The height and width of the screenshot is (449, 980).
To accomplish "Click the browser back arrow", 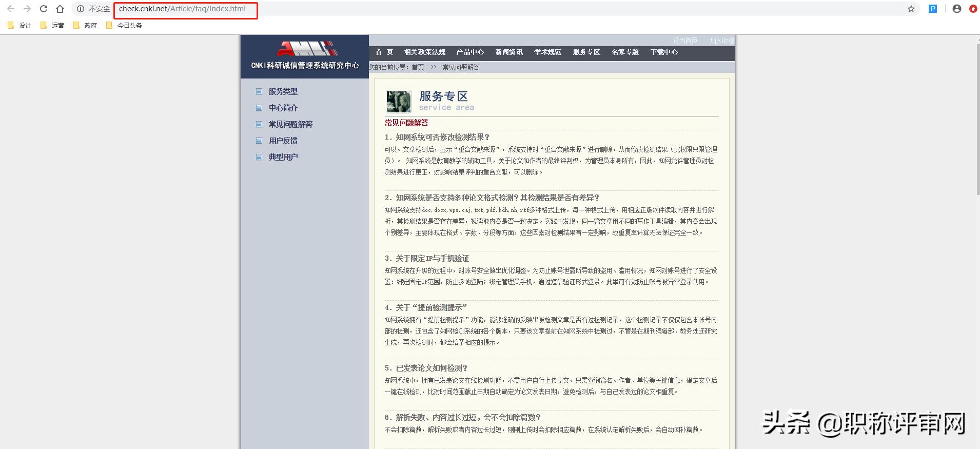I will click(11, 9).
